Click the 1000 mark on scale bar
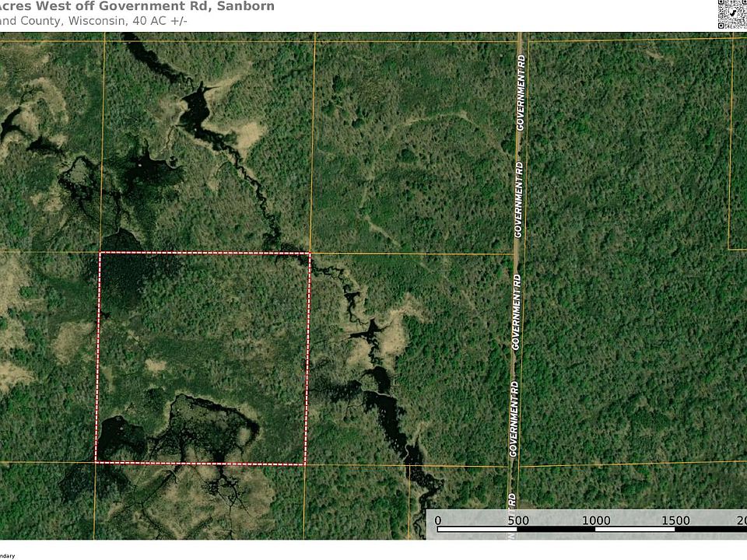 tap(597, 520)
